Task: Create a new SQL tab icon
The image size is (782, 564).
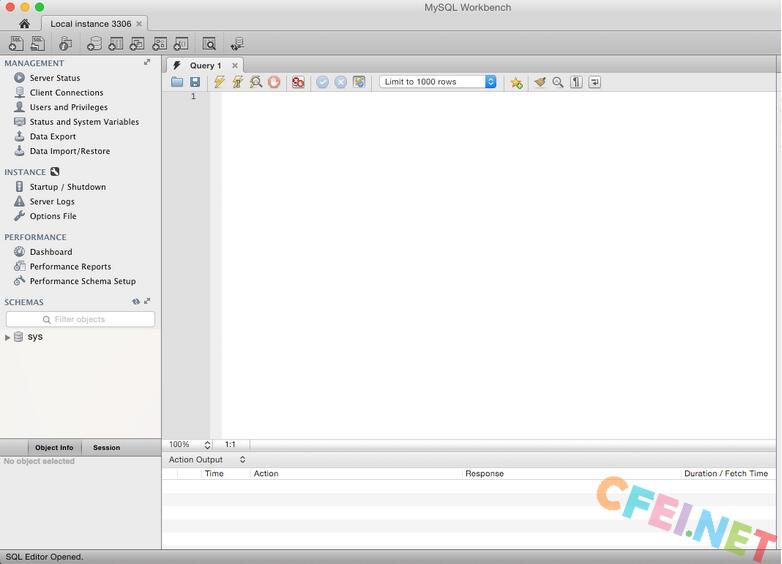Action: pyautogui.click(x=16, y=44)
